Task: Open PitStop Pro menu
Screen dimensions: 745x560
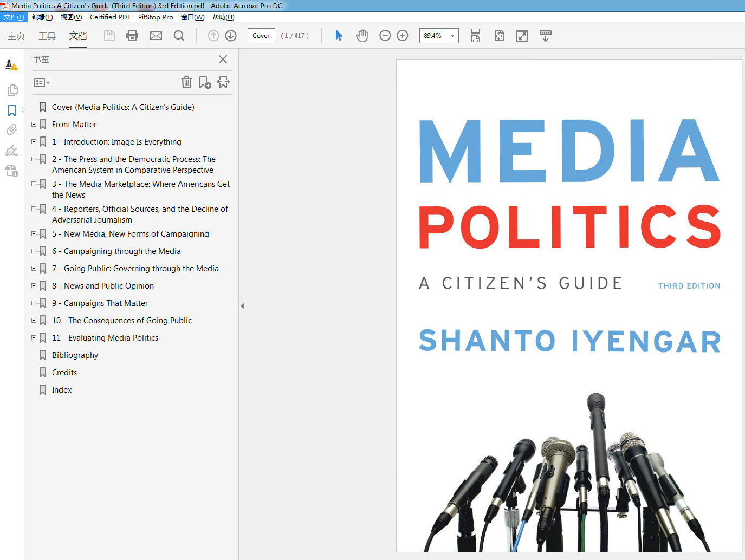Action: [156, 17]
